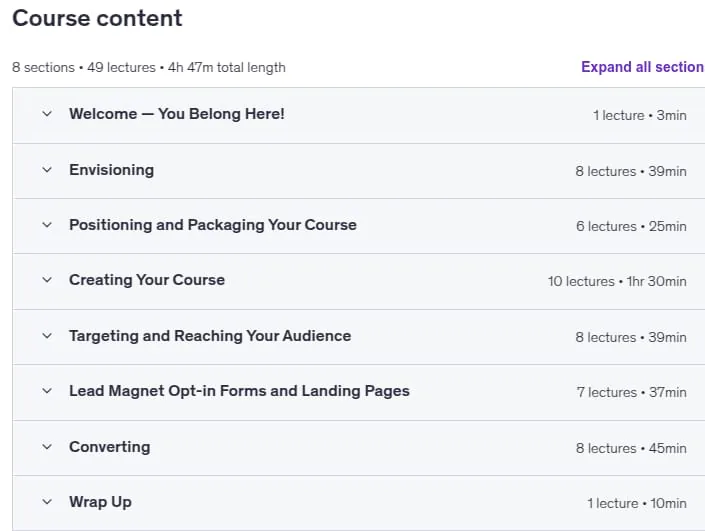Select the Wrap Up section title
Screen dimensions: 705x531
(x=100, y=502)
